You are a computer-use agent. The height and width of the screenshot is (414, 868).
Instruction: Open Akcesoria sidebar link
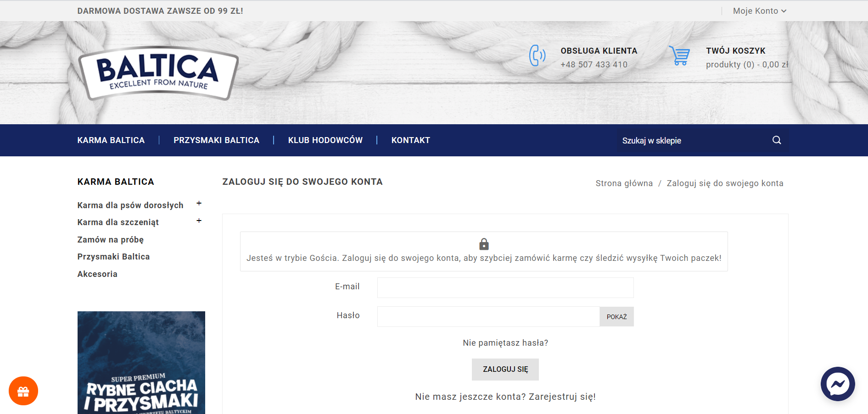pos(97,274)
